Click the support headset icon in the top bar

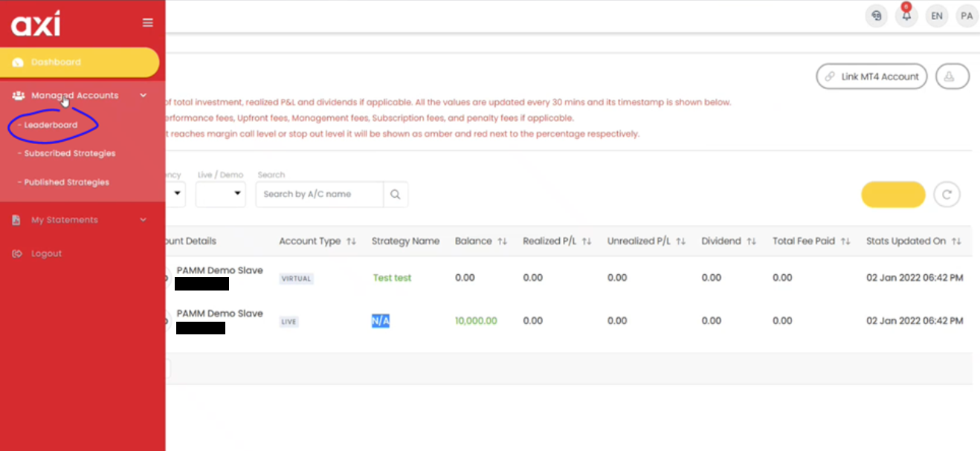[876, 16]
